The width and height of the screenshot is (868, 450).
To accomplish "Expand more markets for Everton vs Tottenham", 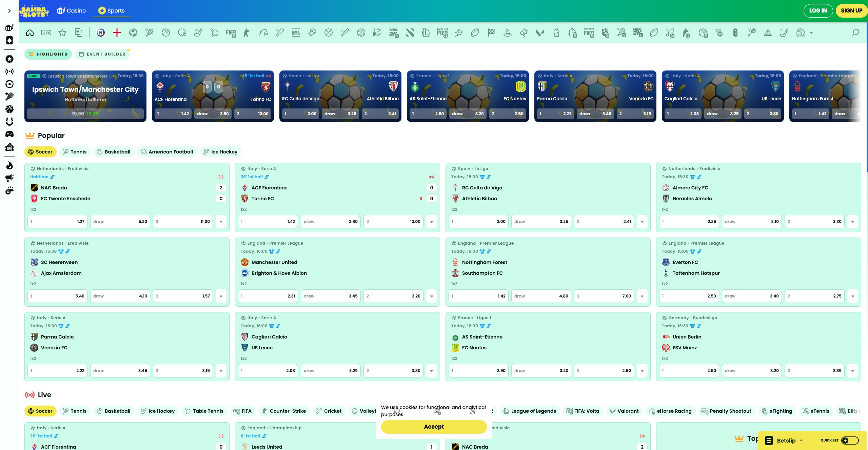I will coord(852,296).
